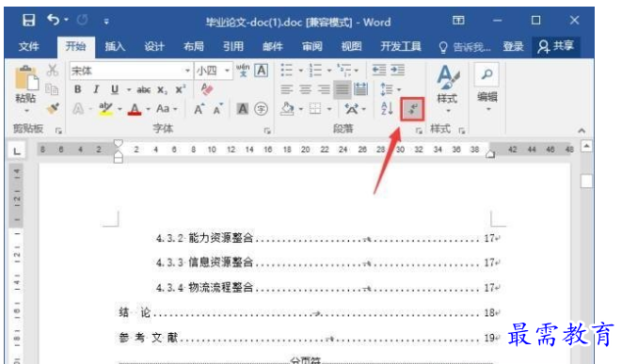Image resolution: width=622 pixels, height=364 pixels.
Task: Increase font size with larger A
Action: (199, 109)
